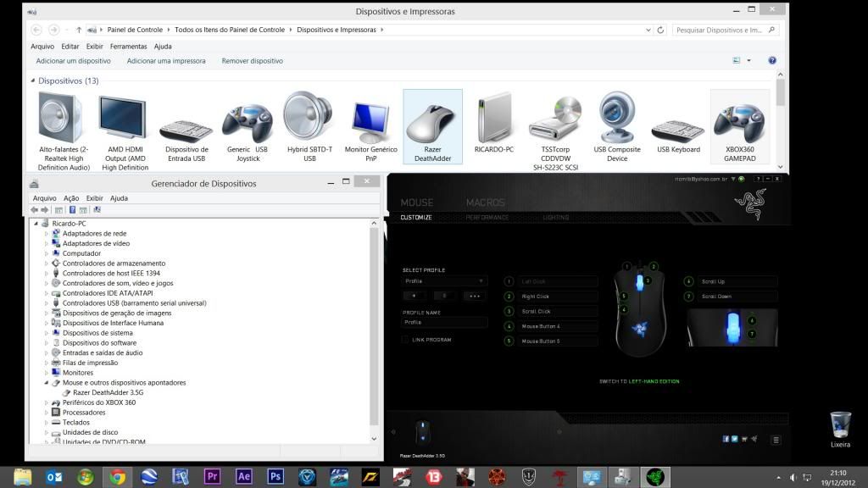
Task: Select the Razer DeathAdder 3.5G tree item
Action: coord(108,392)
